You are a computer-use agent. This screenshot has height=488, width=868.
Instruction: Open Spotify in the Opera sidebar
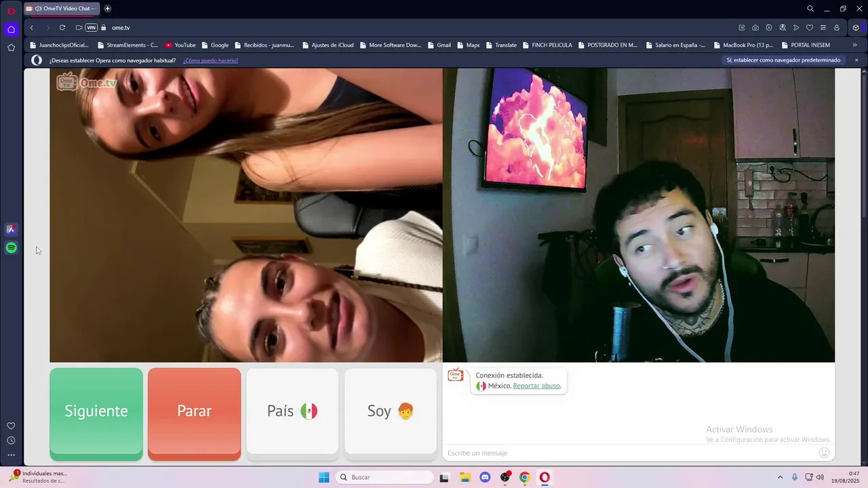(11, 248)
